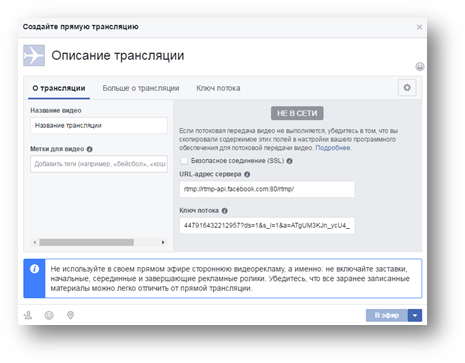
Task: Click the airplane page avatar thumbnail
Action: pos(34,55)
